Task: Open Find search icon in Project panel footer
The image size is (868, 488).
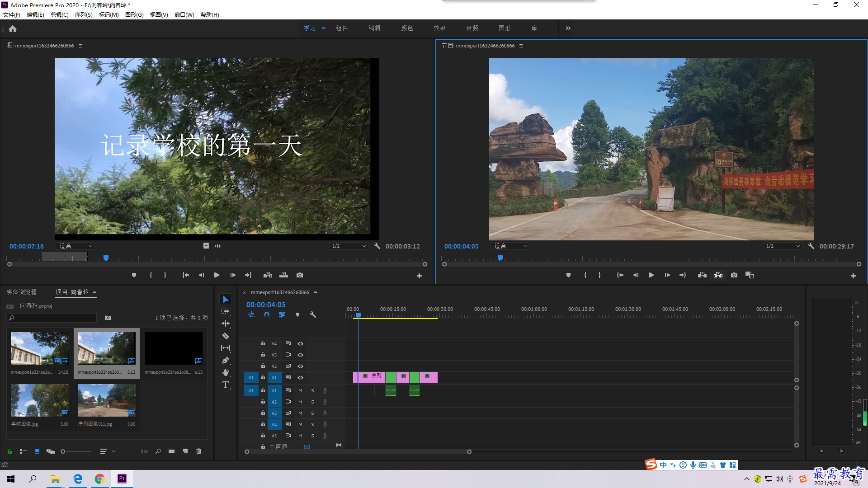Action: [158, 451]
